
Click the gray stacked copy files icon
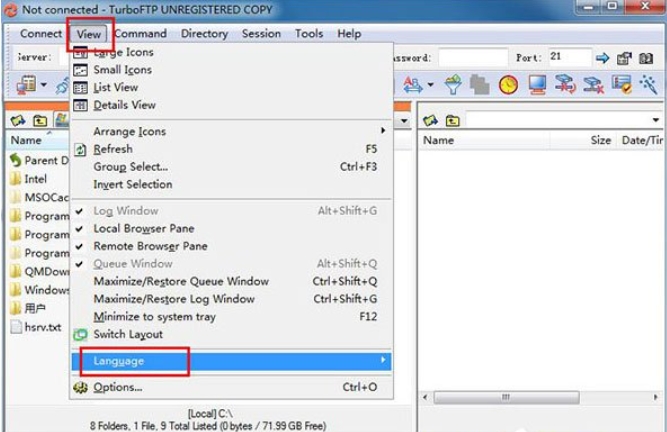click(x=479, y=85)
